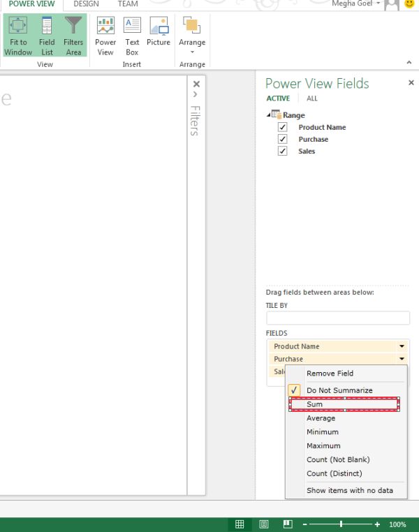
Task: Click the zoom out minus button
Action: 304,524
